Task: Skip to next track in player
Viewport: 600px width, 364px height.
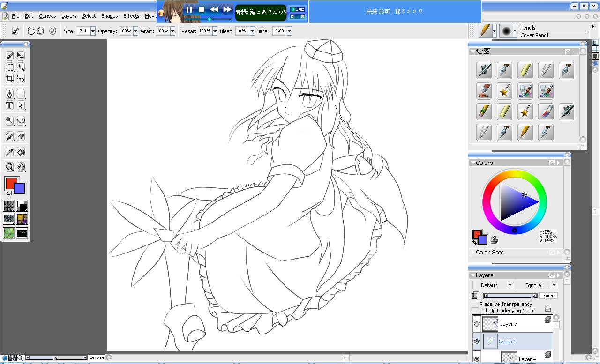Action: tap(227, 9)
